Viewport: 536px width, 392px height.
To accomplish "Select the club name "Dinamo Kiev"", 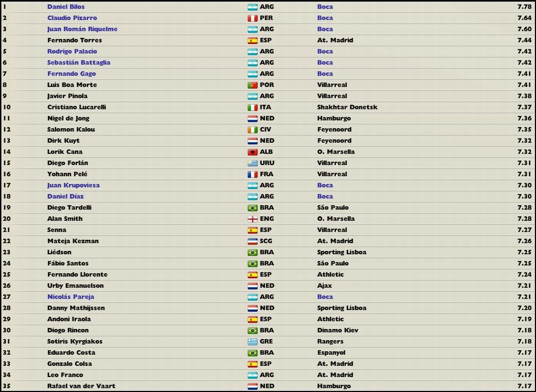I will point(338,331).
